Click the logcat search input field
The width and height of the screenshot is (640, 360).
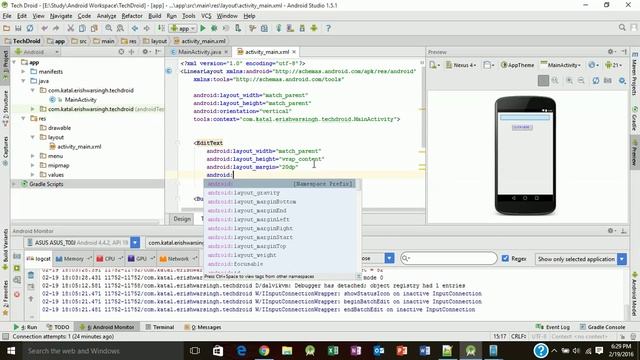[x=448, y=258]
